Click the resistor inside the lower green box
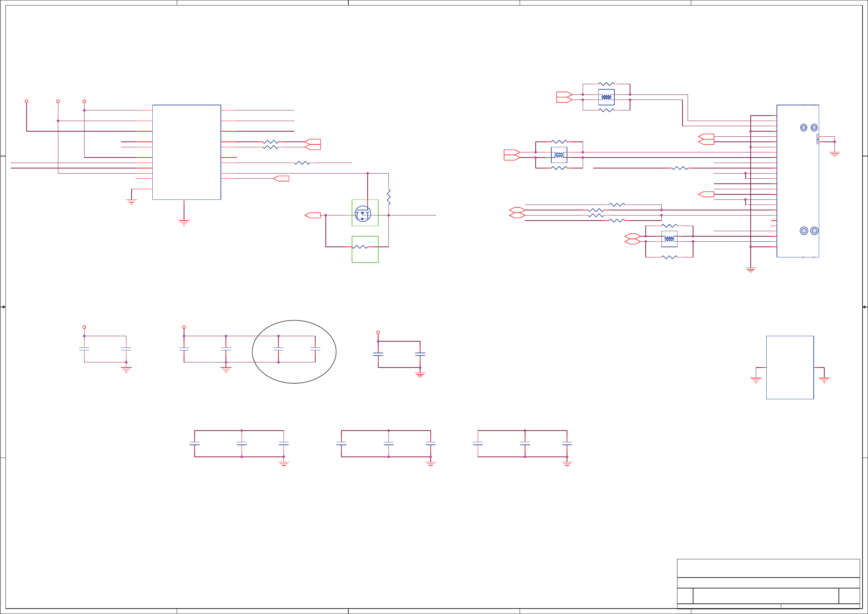 tap(360, 247)
